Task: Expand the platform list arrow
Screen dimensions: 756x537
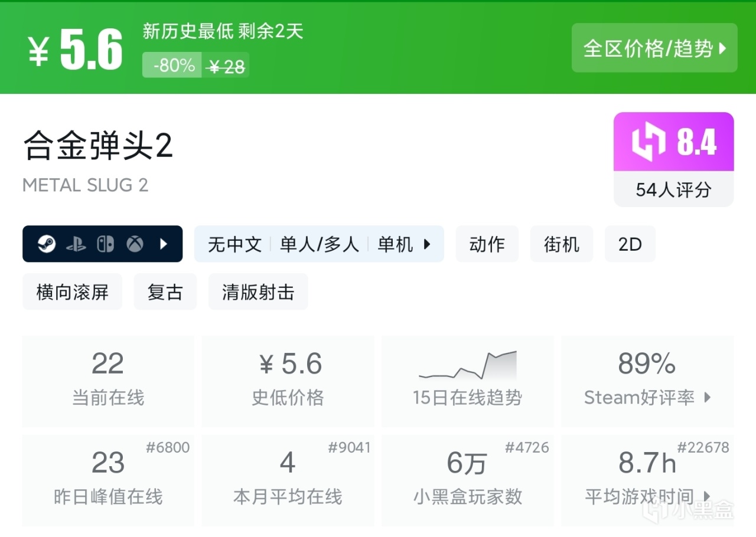Action: (x=164, y=244)
